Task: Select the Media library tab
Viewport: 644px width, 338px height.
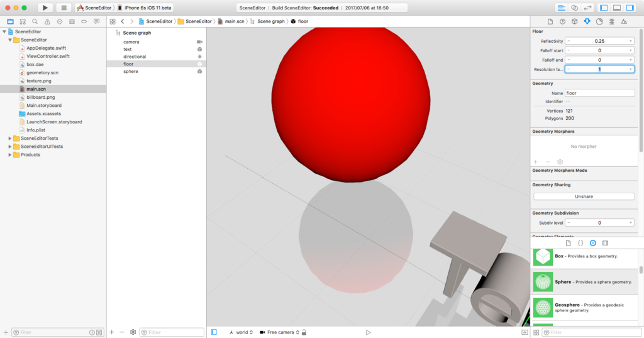Action: 605,243
